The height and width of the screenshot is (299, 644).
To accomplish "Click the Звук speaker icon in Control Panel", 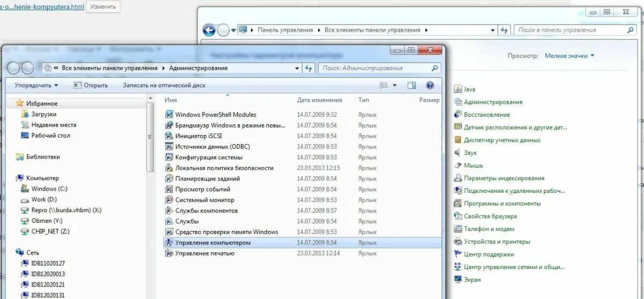I will [458, 153].
